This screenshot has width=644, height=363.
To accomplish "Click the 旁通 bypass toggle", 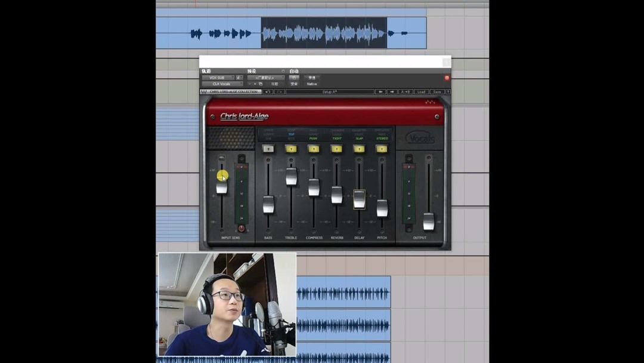I will pyautogui.click(x=312, y=78).
